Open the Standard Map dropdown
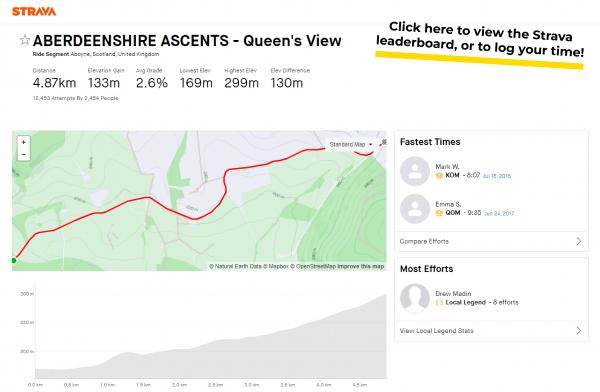600x392 pixels. (351, 144)
